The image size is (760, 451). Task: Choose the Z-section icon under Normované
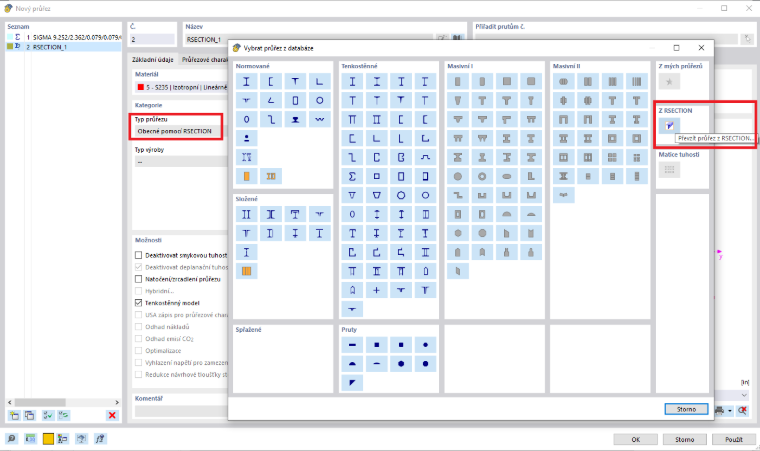coord(271,119)
